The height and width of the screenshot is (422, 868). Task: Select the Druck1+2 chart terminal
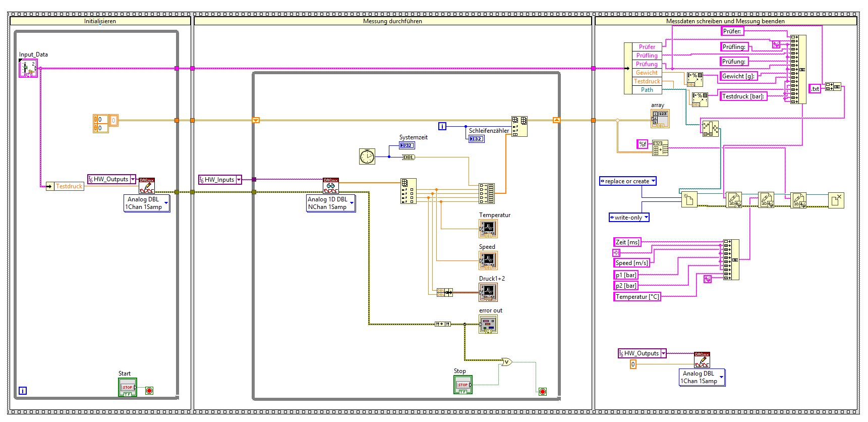[x=488, y=292]
